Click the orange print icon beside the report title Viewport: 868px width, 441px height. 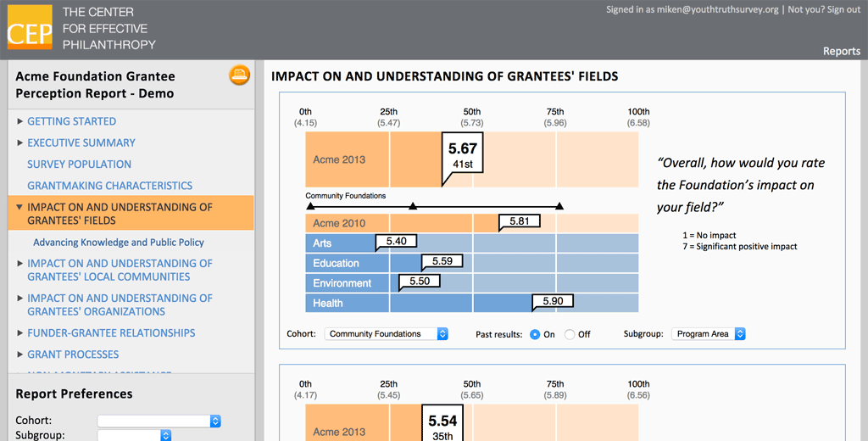(x=239, y=75)
